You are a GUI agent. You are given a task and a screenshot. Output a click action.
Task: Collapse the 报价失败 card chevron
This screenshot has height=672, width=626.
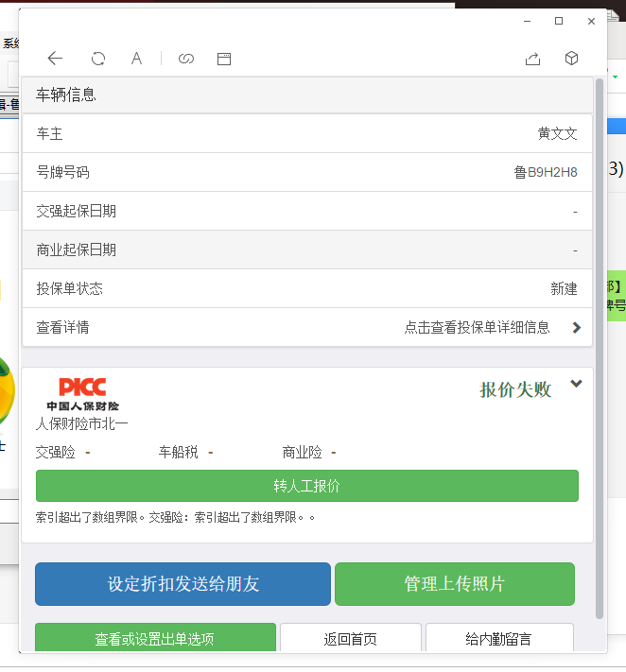[x=576, y=383]
